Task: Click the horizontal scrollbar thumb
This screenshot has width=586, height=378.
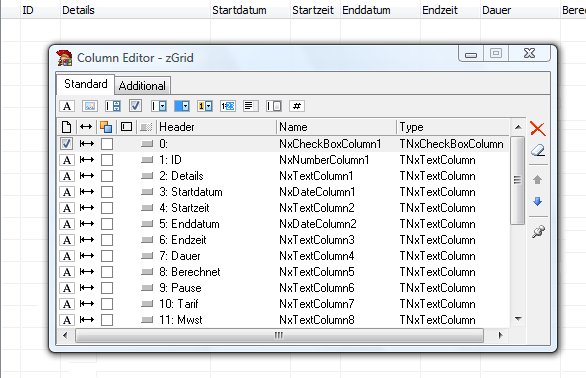Action: (279, 335)
